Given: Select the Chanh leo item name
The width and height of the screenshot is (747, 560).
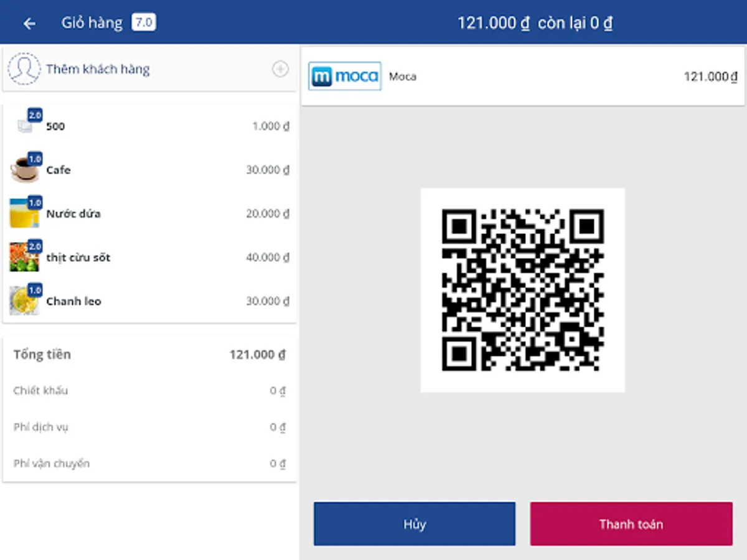Looking at the screenshot, I should (73, 301).
